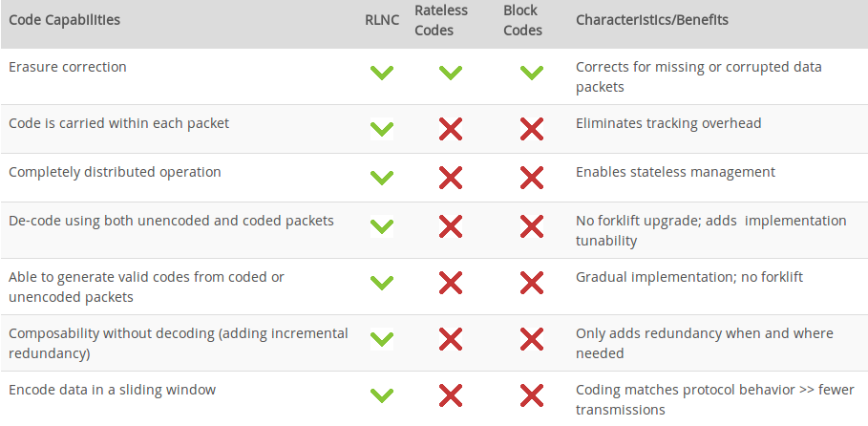Click the Erasure correction row label
Viewport: 868px width, 426px height.
67,67
